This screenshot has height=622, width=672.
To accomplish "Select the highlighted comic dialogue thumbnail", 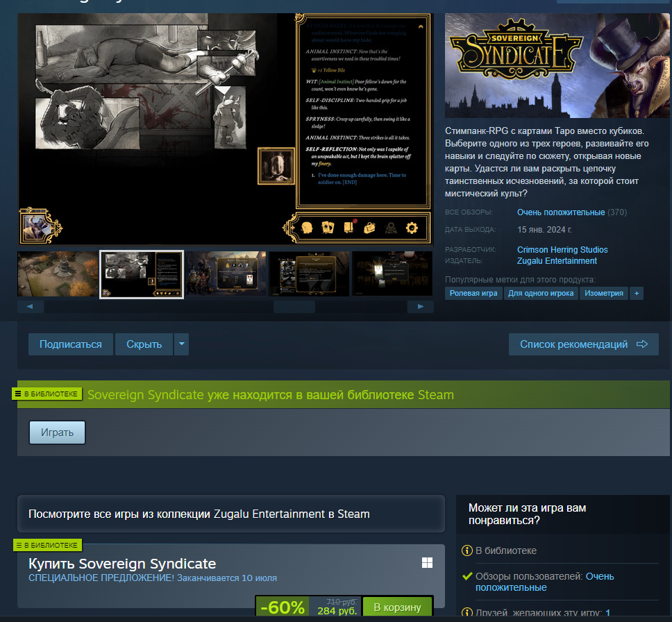I will pos(142,274).
